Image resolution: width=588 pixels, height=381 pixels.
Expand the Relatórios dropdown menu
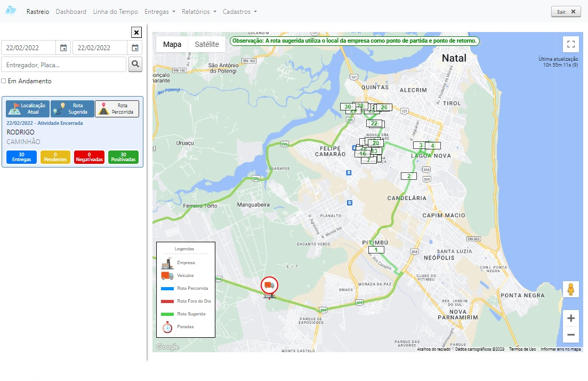[x=199, y=12]
